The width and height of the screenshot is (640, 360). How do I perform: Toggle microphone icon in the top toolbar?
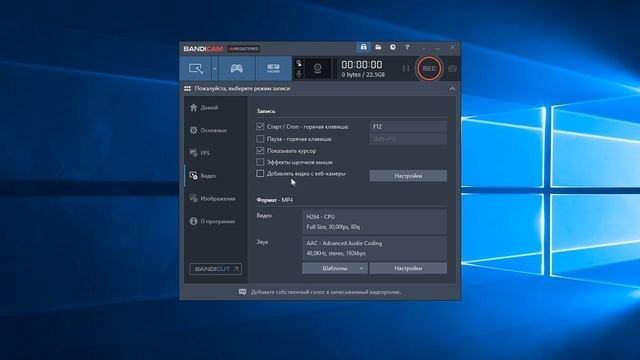pos(299,74)
